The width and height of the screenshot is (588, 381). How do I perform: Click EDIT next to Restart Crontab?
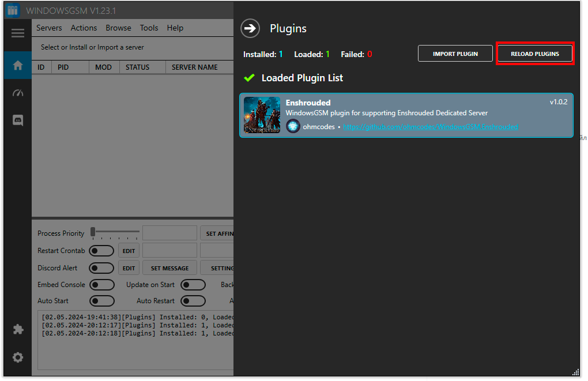pyautogui.click(x=129, y=251)
